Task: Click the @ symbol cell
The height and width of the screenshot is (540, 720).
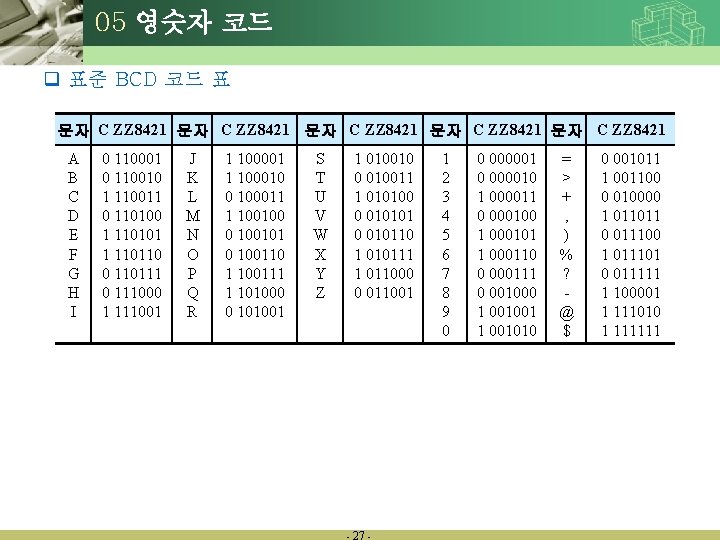Action: [x=567, y=313]
